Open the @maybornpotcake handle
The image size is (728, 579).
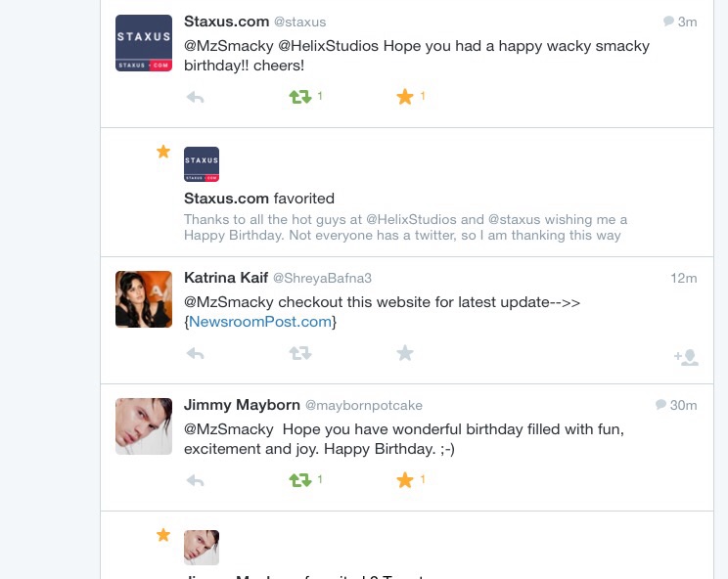tap(364, 406)
